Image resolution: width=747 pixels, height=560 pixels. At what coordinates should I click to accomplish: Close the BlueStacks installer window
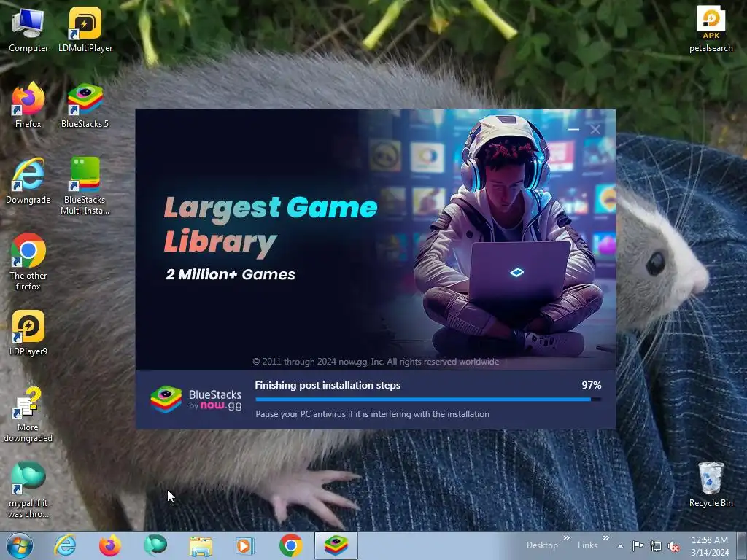[x=595, y=129]
